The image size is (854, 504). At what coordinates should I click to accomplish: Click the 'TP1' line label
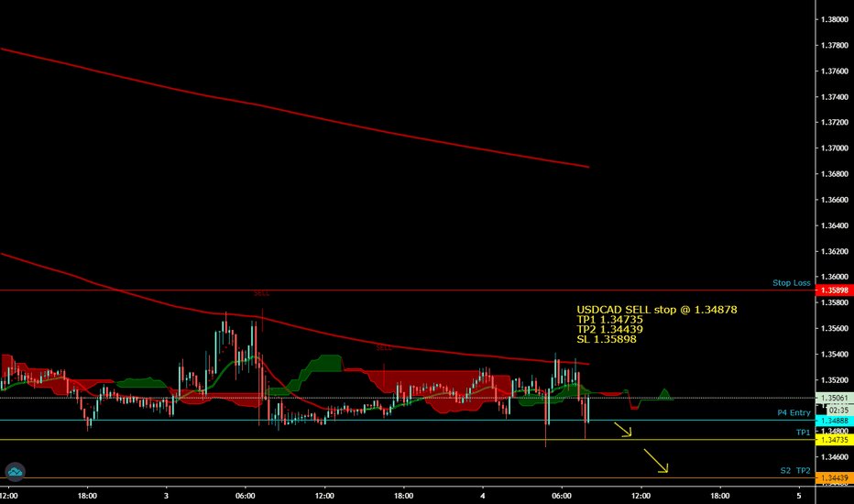(803, 433)
